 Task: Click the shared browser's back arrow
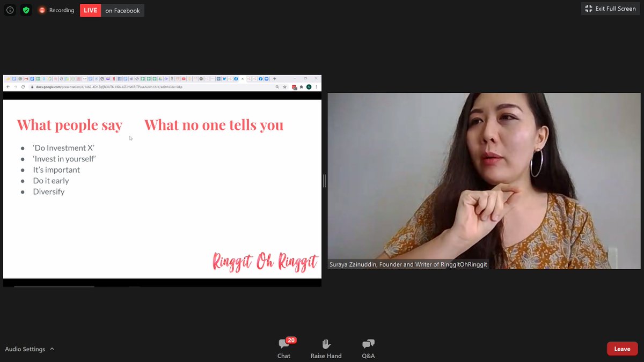(x=8, y=87)
